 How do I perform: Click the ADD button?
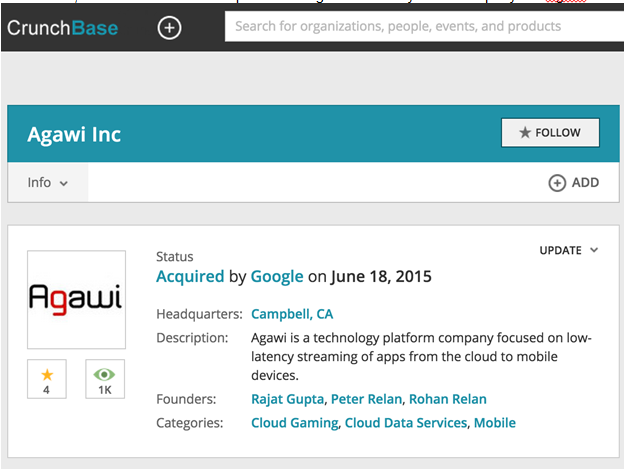(x=573, y=183)
